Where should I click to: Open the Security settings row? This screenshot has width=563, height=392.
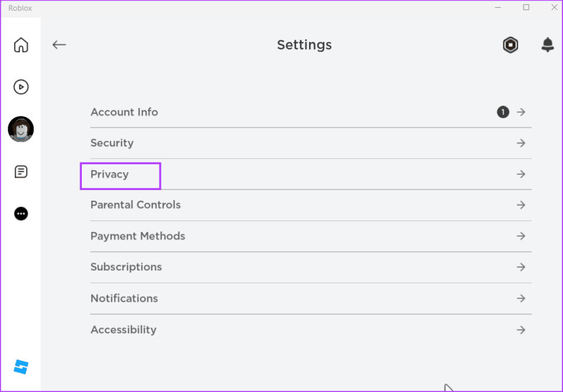click(x=112, y=143)
